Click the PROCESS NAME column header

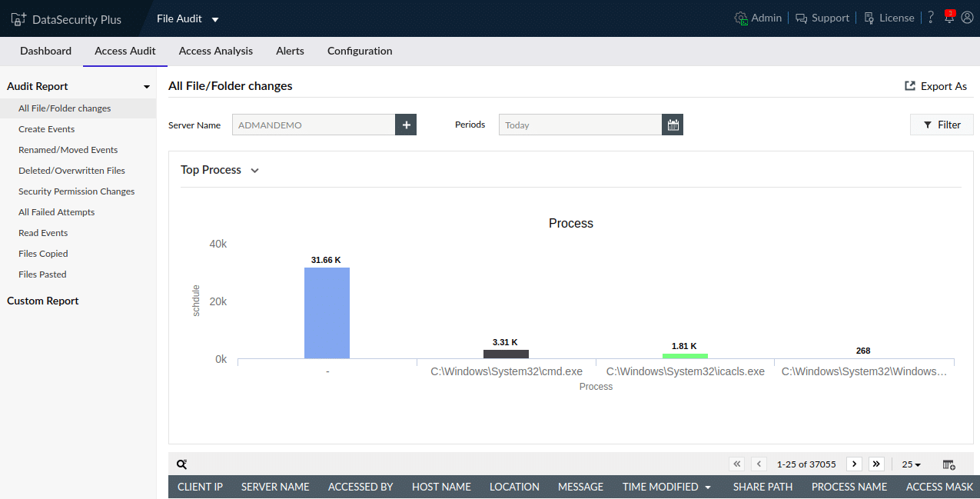coord(849,487)
